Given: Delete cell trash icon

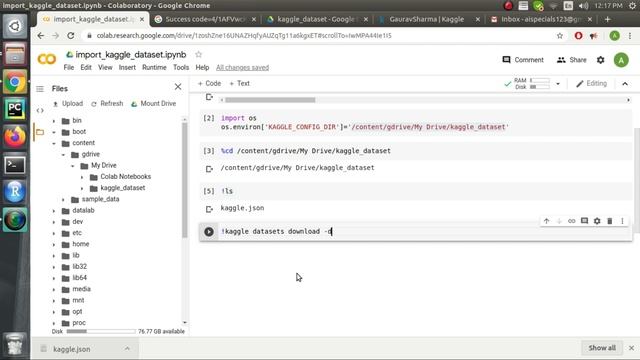Looking at the screenshot, I should click(x=610, y=221).
